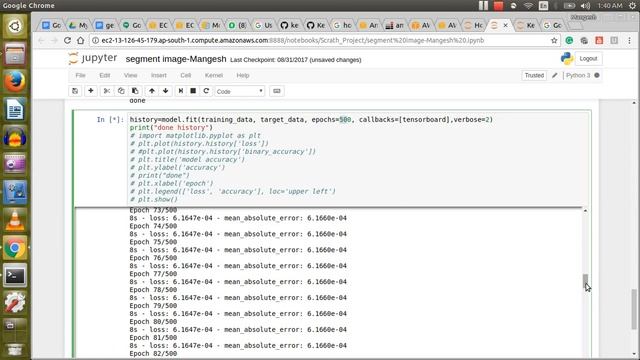Insert a cell below with the plus icon

point(91,91)
